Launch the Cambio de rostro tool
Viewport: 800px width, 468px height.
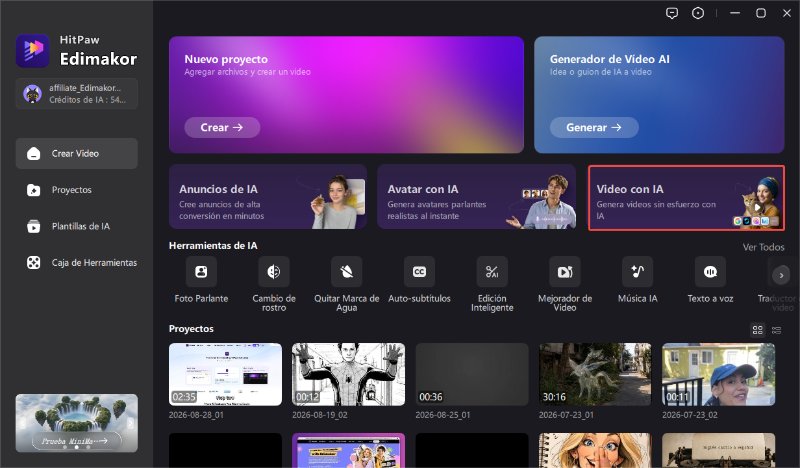coord(273,272)
